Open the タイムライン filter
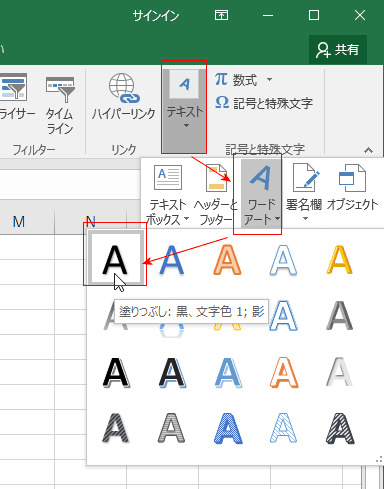This screenshot has height=489, width=384. [60, 104]
